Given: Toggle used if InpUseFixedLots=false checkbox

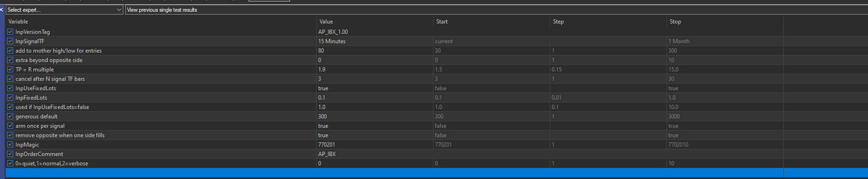Looking at the screenshot, I should click(10, 107).
